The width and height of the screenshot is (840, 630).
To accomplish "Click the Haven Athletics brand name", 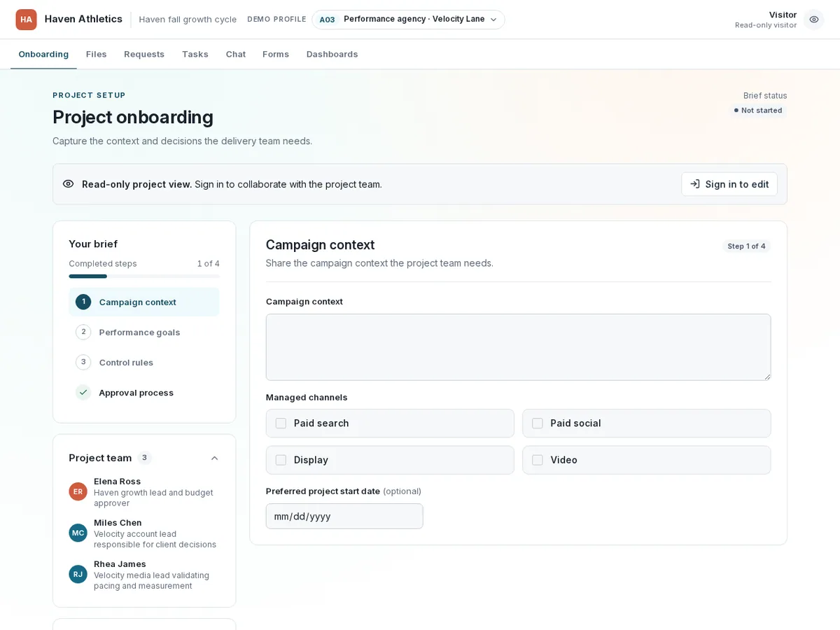I will click(83, 19).
